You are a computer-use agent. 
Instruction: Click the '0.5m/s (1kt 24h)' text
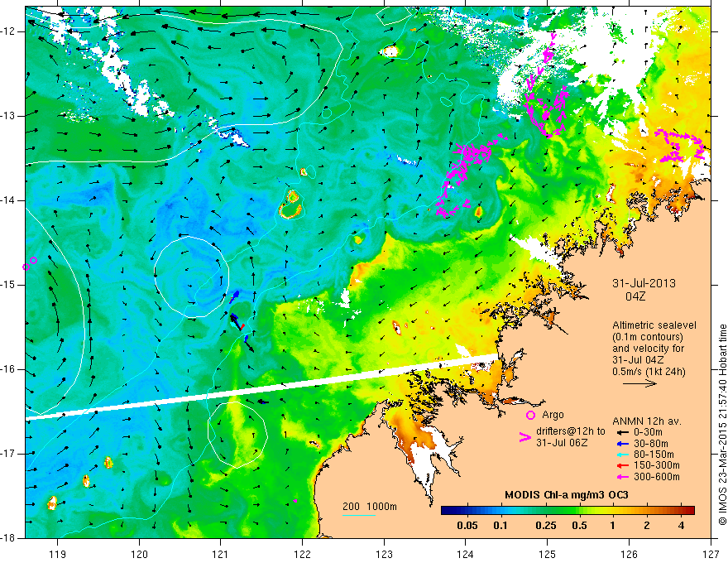649,371
